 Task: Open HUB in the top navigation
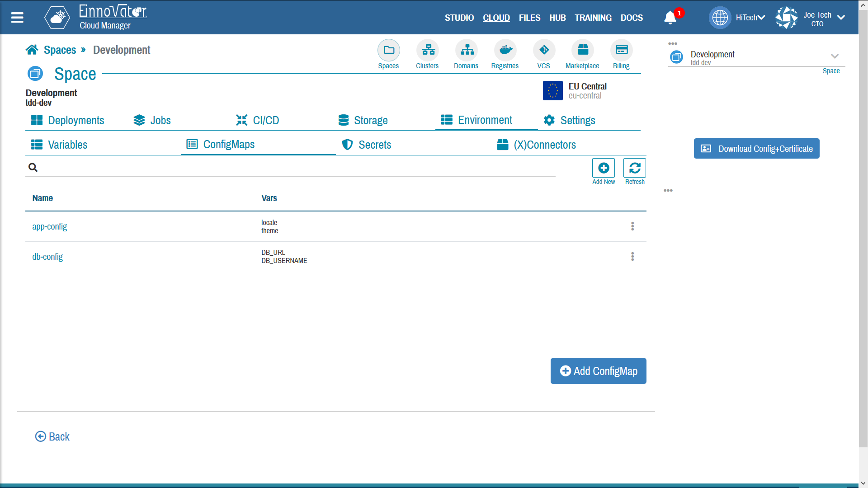pyautogui.click(x=557, y=18)
